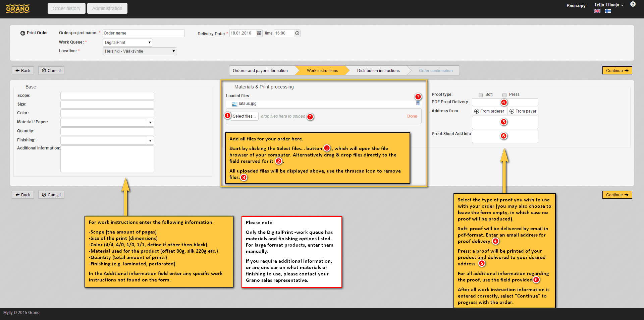
Task: Go to Orderer and payer information step
Action: coord(260,71)
